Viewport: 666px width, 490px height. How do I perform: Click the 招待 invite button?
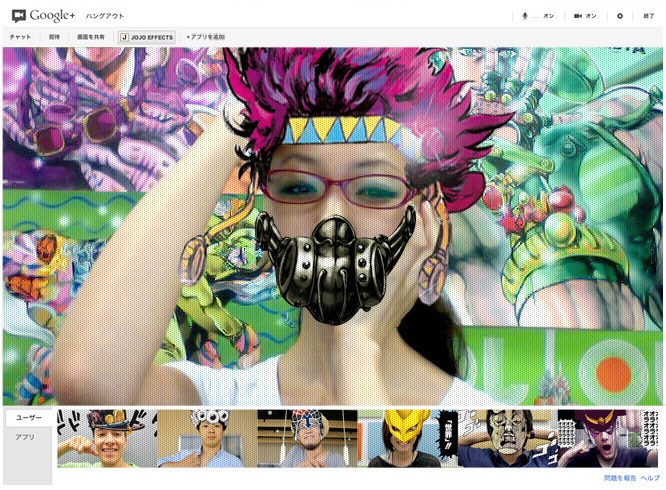tap(54, 37)
